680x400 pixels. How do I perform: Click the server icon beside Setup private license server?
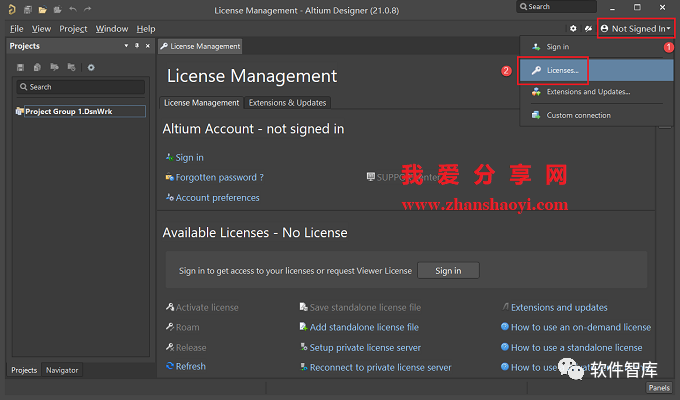pyautogui.click(x=304, y=347)
